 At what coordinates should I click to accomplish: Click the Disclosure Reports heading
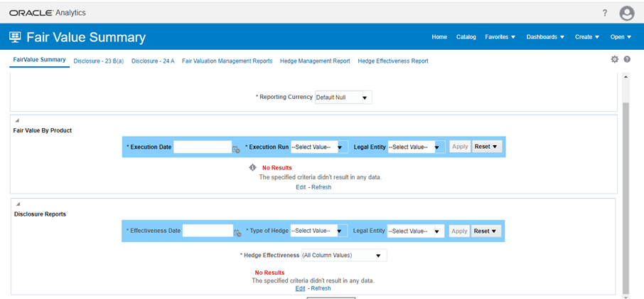(x=40, y=214)
